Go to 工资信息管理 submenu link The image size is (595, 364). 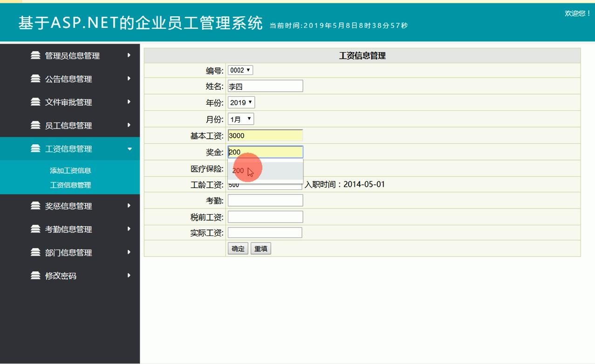click(x=70, y=185)
